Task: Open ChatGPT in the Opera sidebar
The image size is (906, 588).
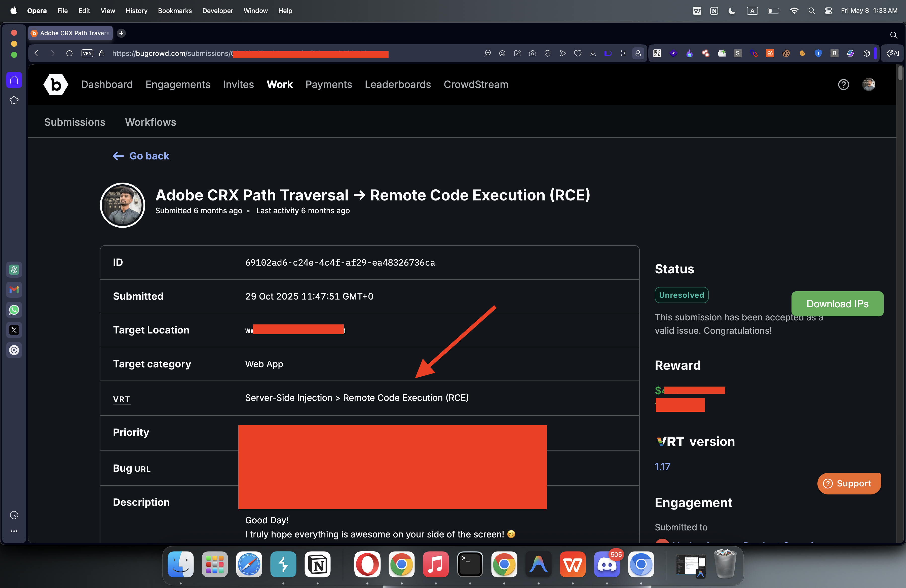Action: [x=14, y=269]
